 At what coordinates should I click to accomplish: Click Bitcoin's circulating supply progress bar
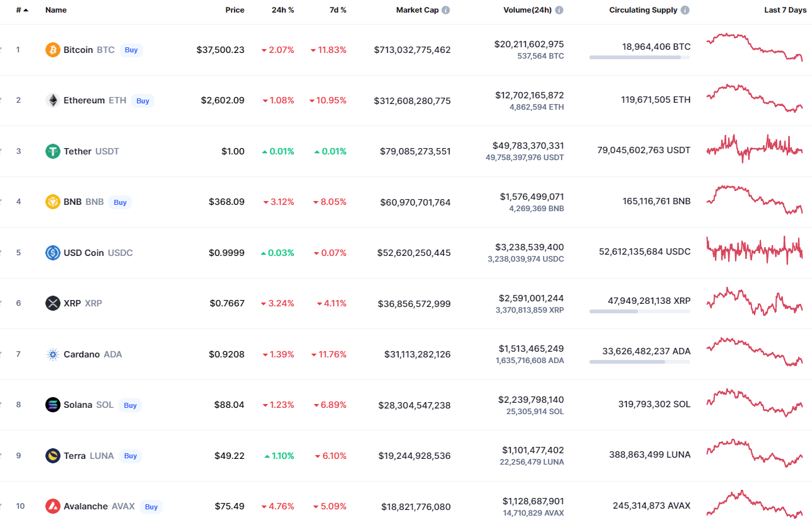[x=639, y=57]
